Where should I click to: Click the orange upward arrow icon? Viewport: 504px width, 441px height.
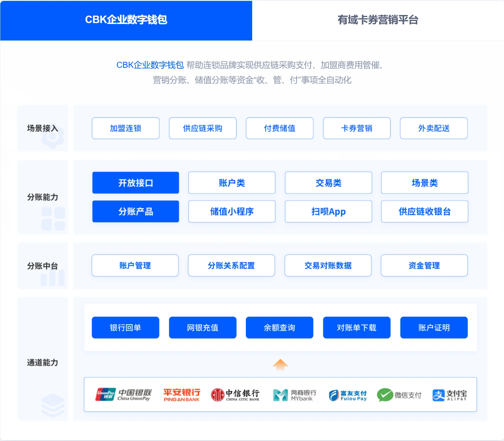(x=280, y=364)
